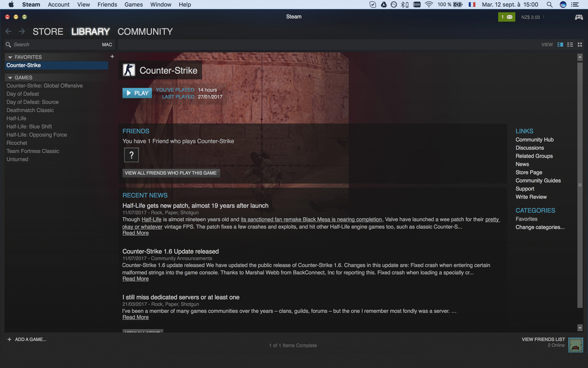Click Change categories link

click(x=540, y=227)
